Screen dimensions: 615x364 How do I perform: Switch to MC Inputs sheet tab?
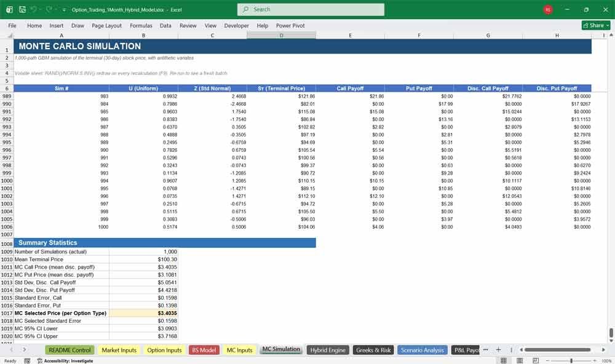click(239, 350)
